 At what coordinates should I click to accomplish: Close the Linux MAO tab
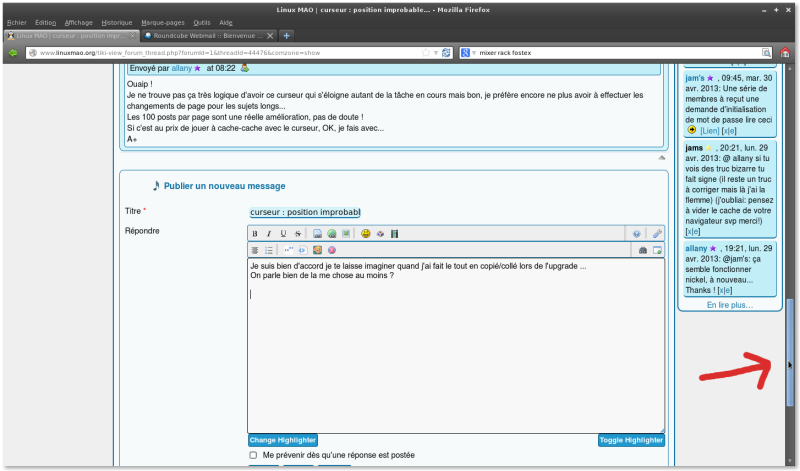click(133, 36)
